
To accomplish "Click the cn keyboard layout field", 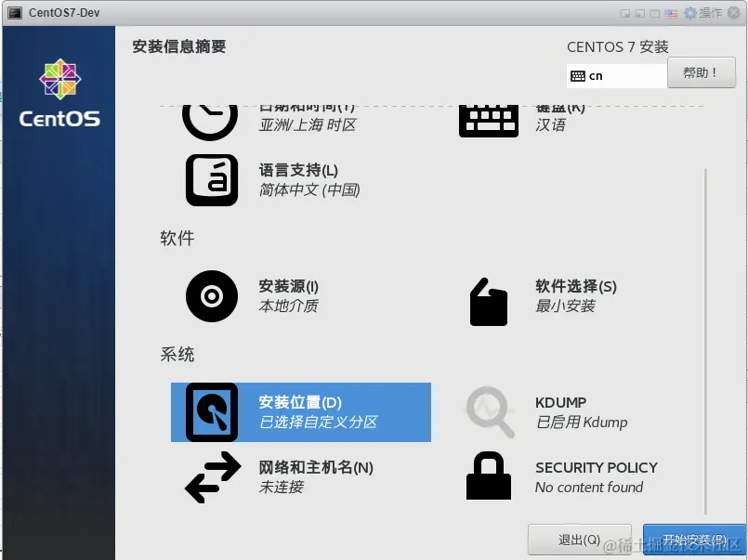I will click(617, 76).
